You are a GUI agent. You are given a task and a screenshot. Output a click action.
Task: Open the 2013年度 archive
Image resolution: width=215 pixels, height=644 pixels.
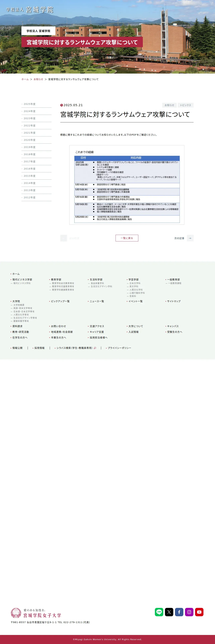[x=37, y=190]
